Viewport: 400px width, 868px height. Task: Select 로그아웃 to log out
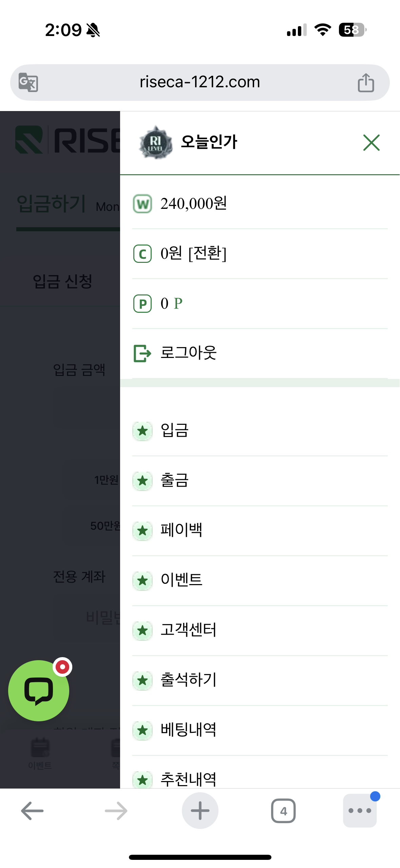[x=189, y=353]
